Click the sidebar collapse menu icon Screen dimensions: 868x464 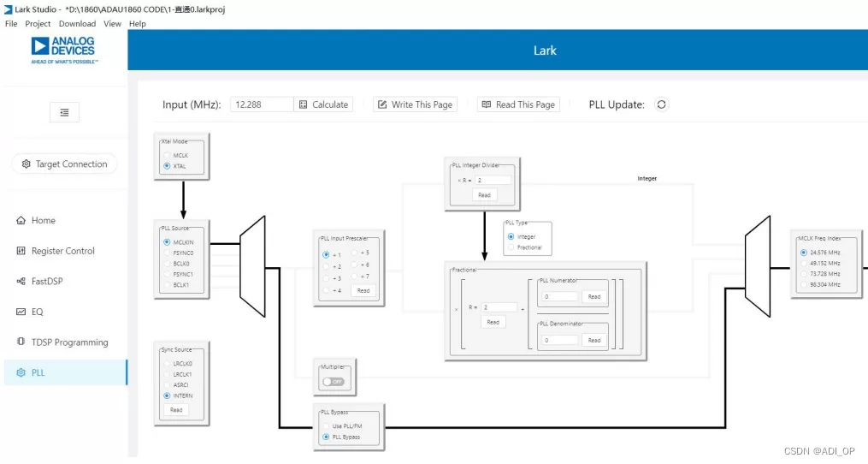click(x=64, y=112)
